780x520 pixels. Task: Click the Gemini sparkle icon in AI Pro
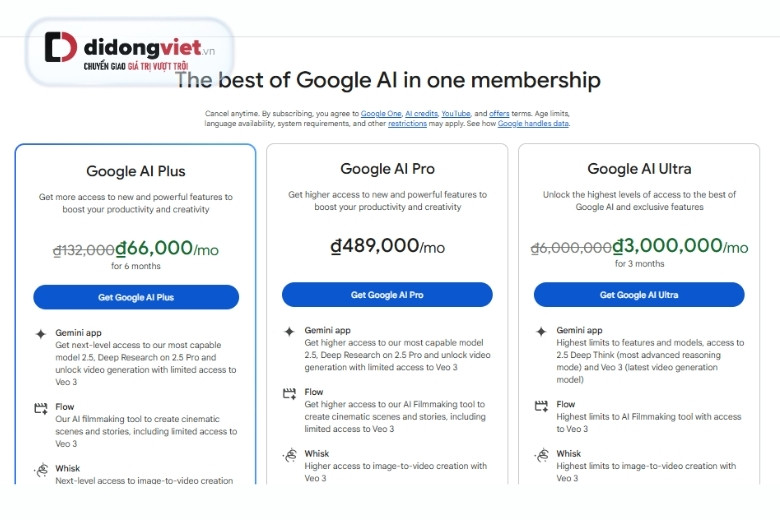click(x=289, y=331)
